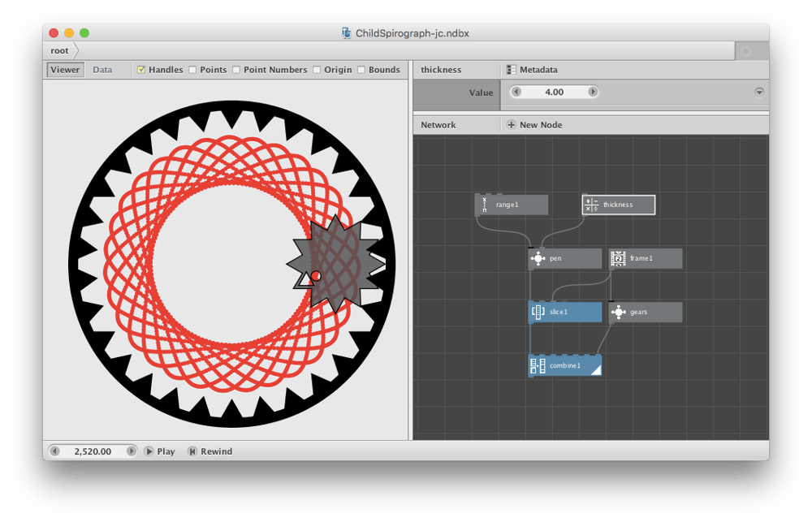Play the animation
Screen dimensions: 812x522
click(160, 451)
